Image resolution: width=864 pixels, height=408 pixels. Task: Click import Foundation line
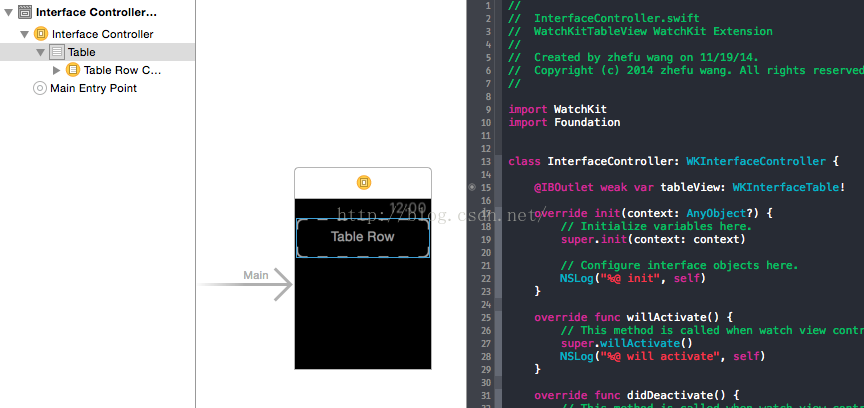pos(564,122)
